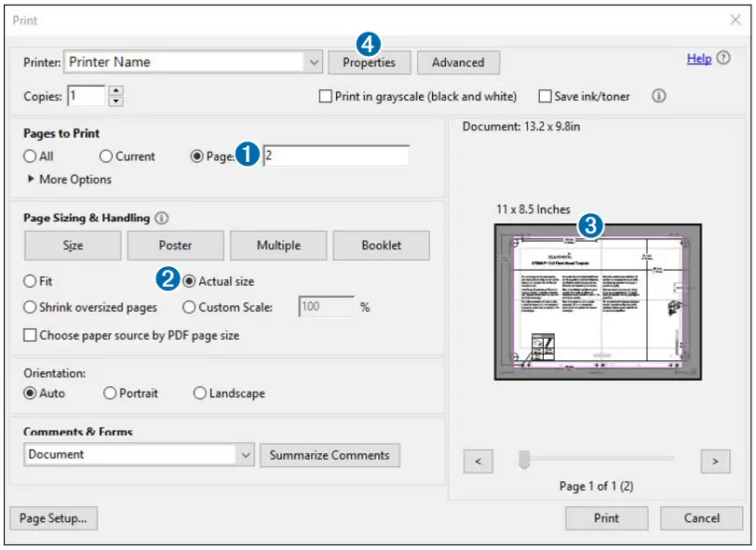
Task: Select the Poster sizing option
Action: point(175,246)
